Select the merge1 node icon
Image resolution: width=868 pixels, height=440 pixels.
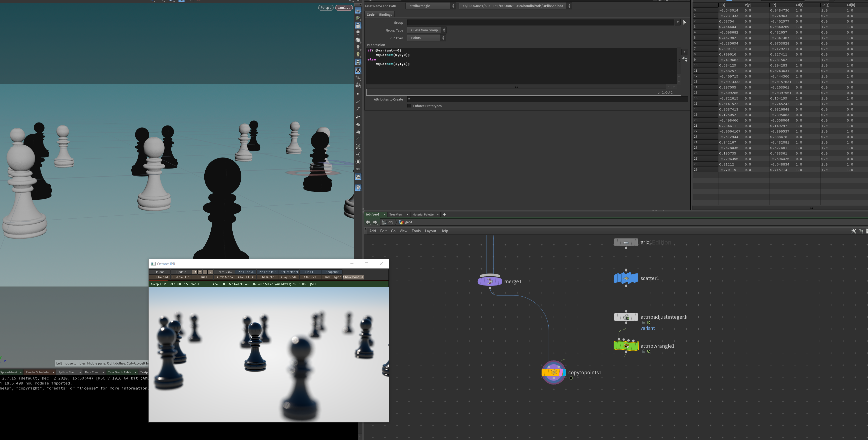tap(490, 281)
